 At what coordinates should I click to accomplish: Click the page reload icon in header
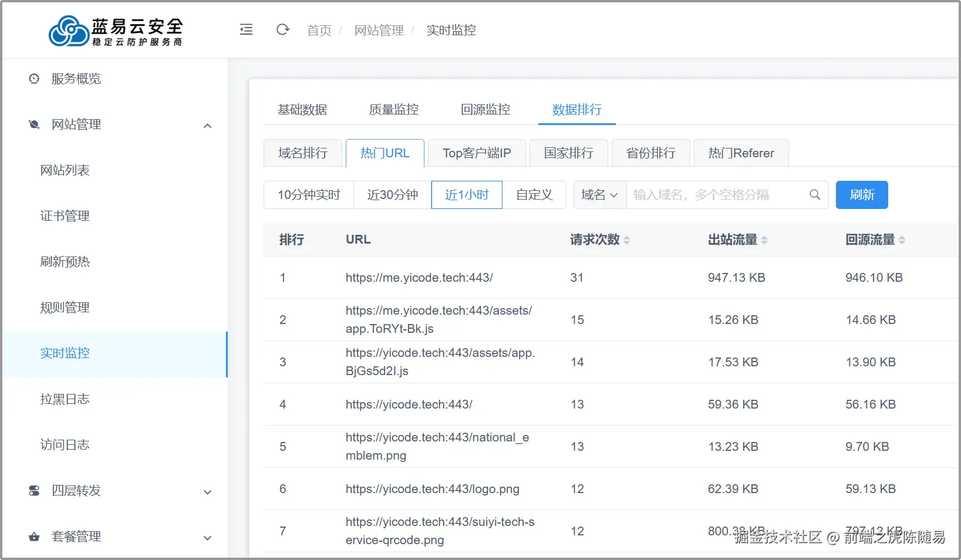(x=283, y=30)
